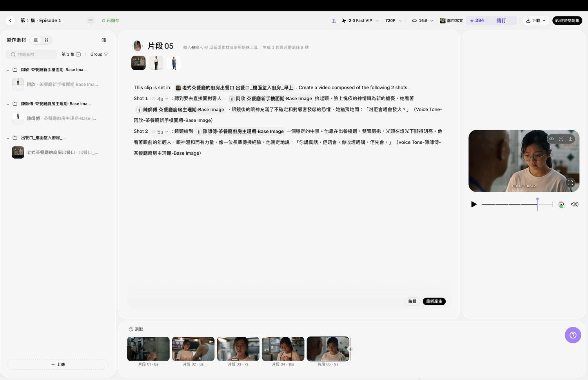Viewport: 588px width, 380px height.
Task: Click the capture frame icon on video preview
Action: pyautogui.click(x=561, y=139)
